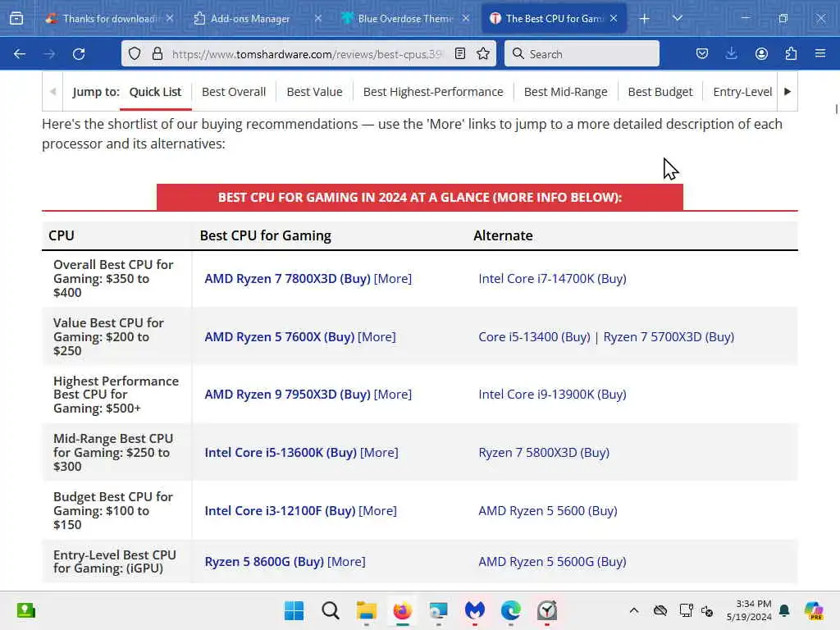Click the site security padlock icon
The image size is (840, 630).
pos(157,53)
